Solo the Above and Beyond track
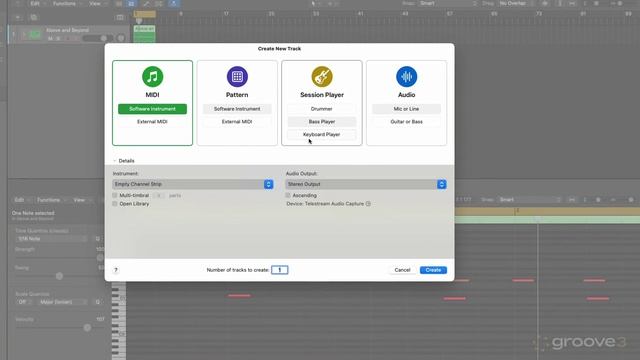Screen dimensions: 640x360 (x=58, y=39)
